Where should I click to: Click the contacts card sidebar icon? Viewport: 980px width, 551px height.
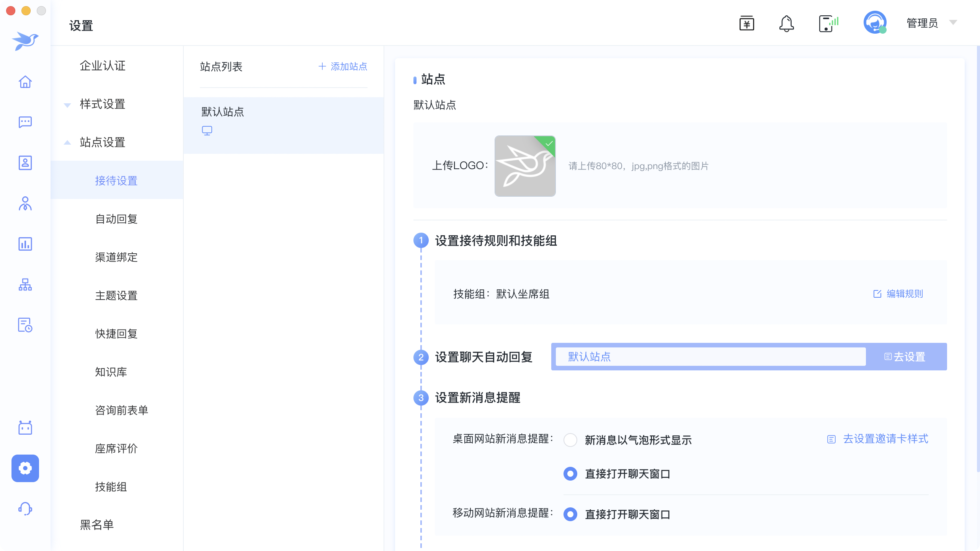point(25,163)
